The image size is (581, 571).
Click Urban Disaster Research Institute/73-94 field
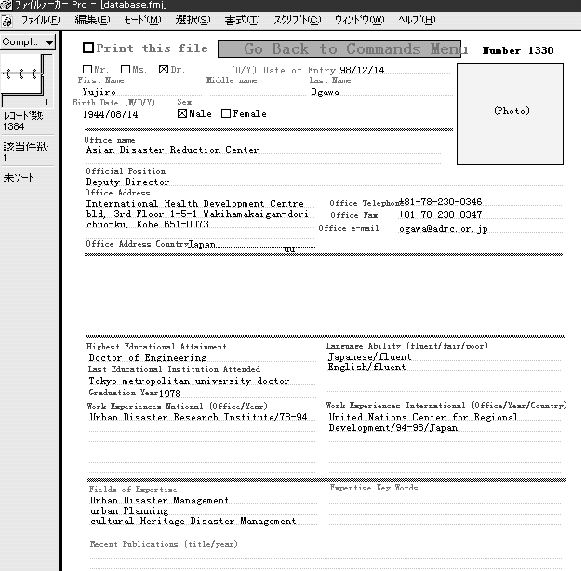point(202,417)
